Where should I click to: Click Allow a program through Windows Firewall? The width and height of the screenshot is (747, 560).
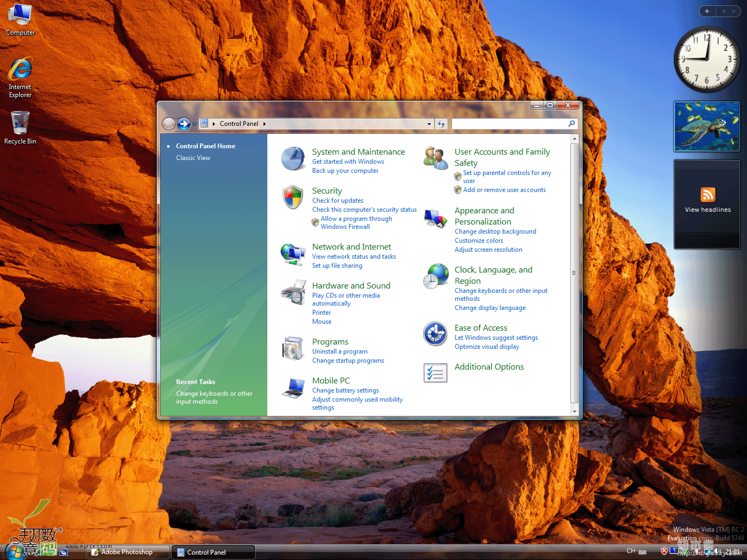click(356, 222)
